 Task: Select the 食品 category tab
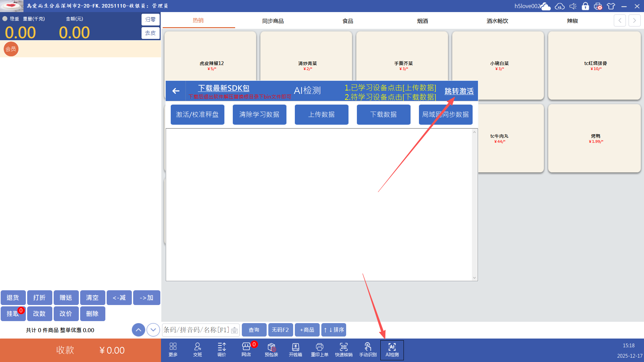click(x=347, y=21)
